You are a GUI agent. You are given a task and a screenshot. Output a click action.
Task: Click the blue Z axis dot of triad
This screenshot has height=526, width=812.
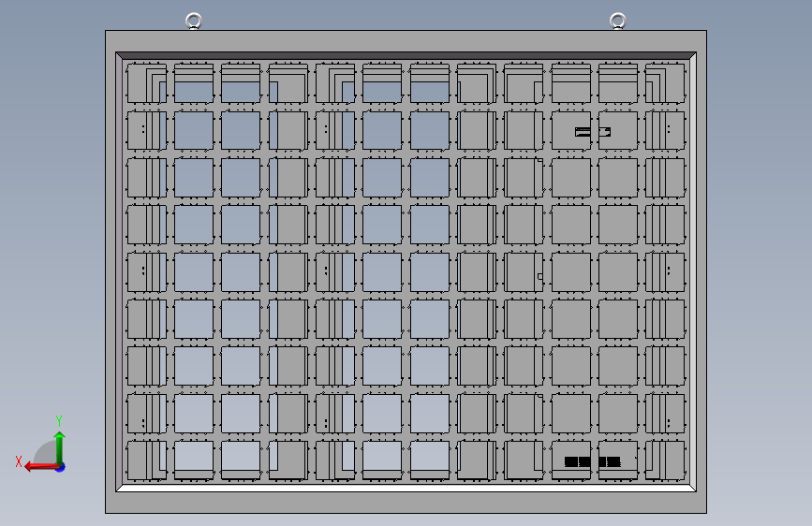pyautogui.click(x=61, y=467)
